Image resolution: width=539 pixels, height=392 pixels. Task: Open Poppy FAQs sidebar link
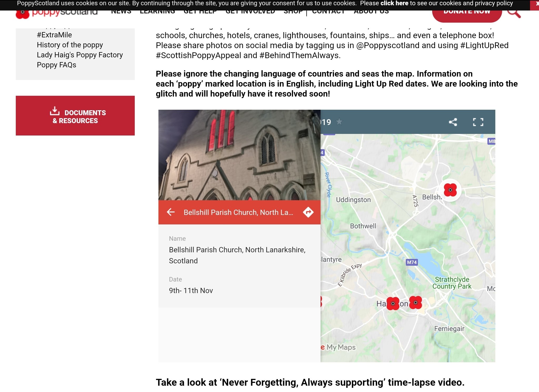pos(56,65)
